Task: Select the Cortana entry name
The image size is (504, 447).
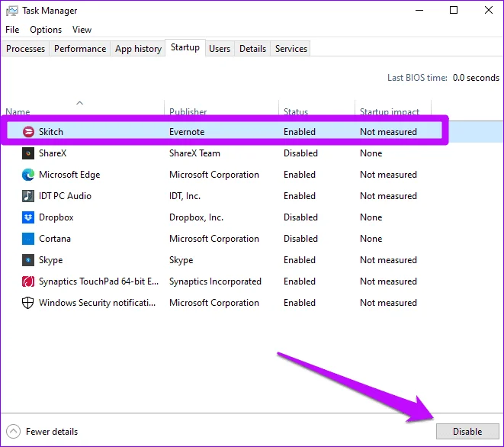Action: (x=55, y=239)
